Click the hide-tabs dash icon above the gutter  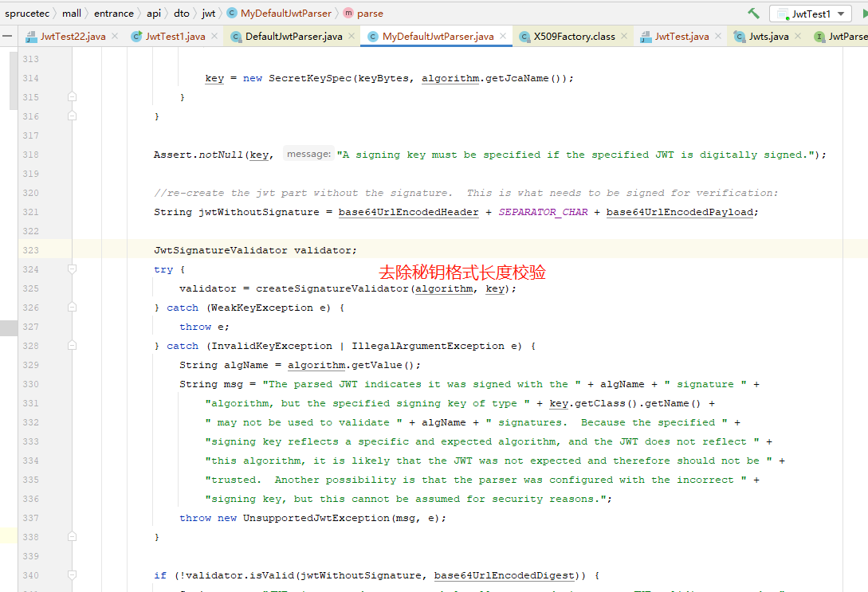tap(6, 36)
